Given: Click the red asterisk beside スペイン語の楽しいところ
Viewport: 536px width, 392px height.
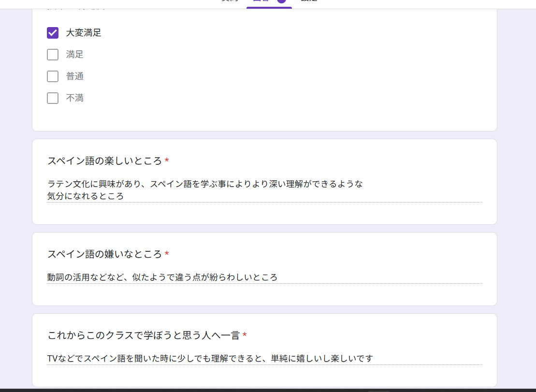Looking at the screenshot, I should (167, 160).
